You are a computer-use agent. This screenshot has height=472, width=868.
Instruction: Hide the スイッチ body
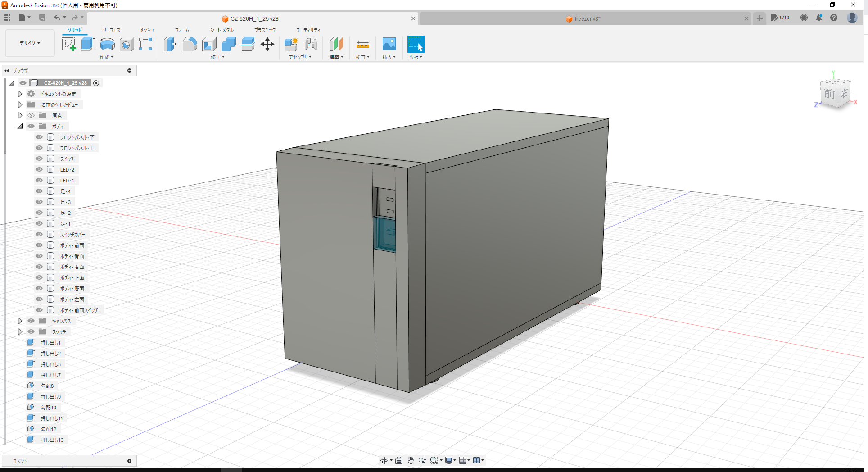coord(39,159)
